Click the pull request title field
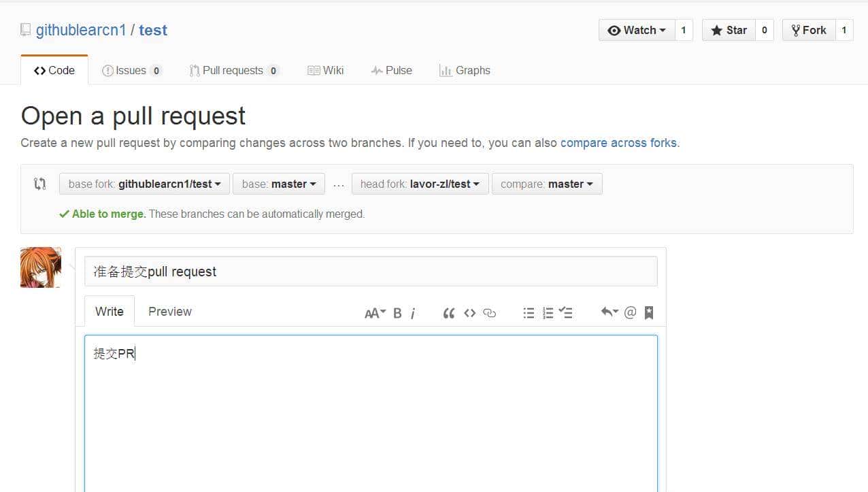This screenshot has height=492, width=868. click(371, 272)
